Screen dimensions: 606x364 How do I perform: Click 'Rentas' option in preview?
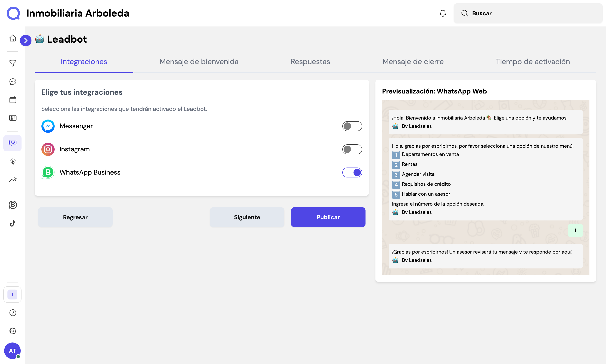click(x=409, y=164)
